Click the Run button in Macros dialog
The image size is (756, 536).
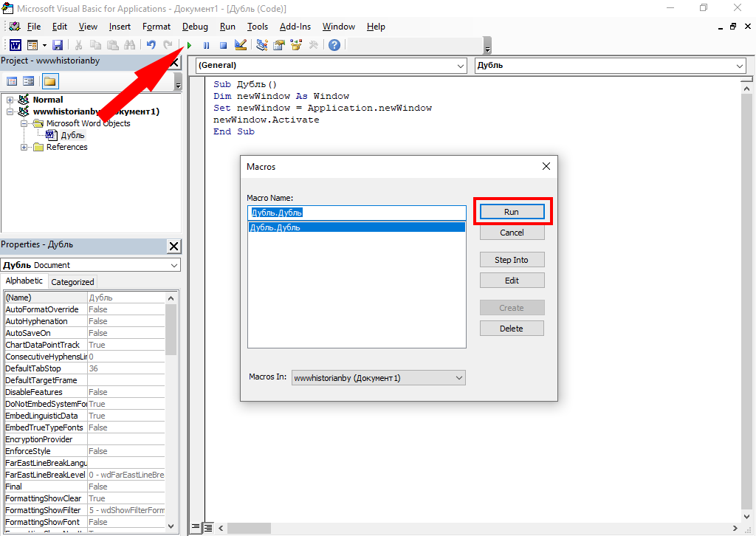click(512, 212)
